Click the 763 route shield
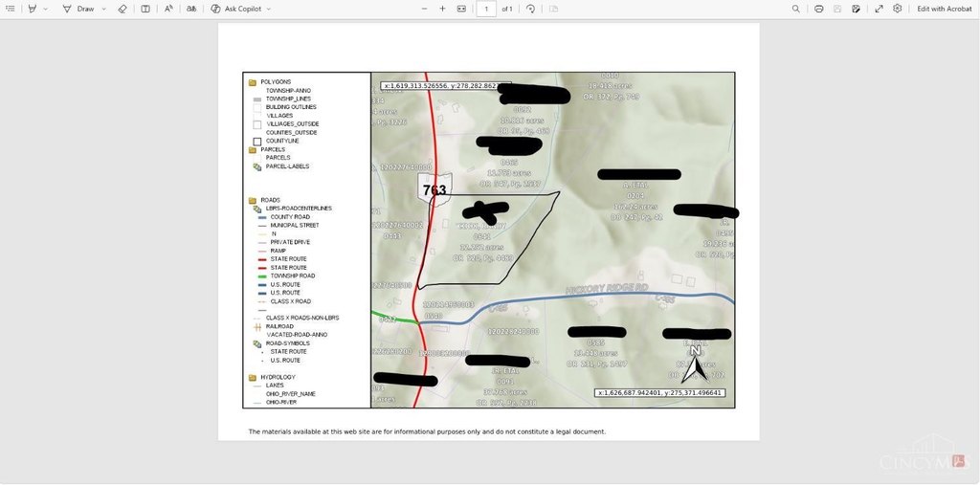 pyautogui.click(x=434, y=190)
